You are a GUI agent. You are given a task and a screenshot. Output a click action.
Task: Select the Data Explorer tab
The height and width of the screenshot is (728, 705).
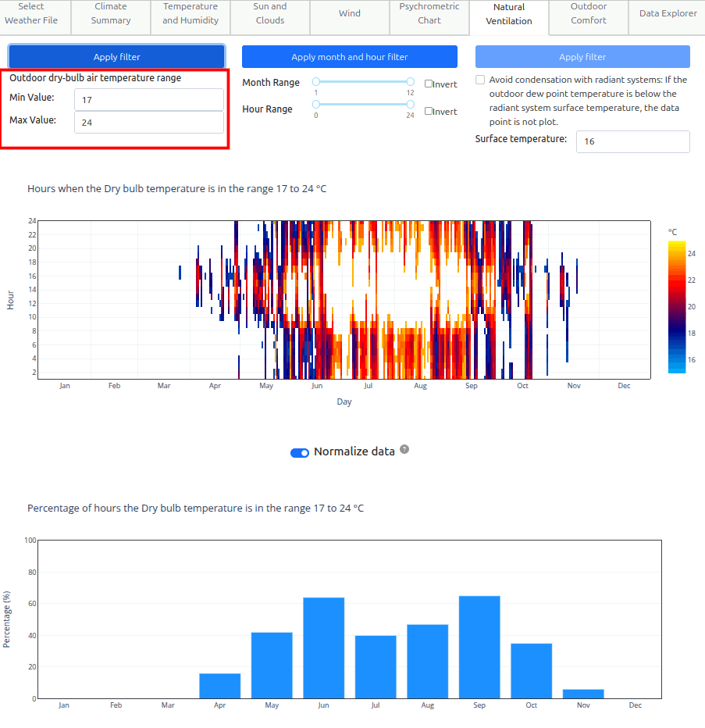[x=668, y=14]
